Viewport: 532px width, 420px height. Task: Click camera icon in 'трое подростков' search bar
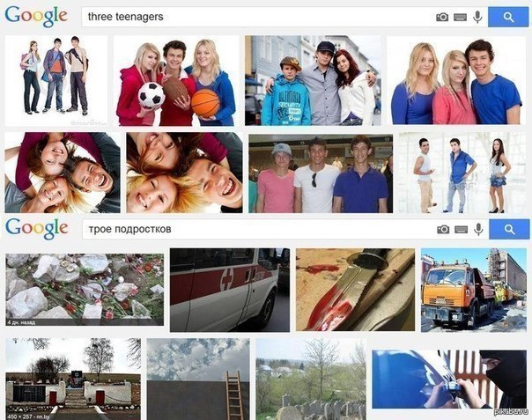click(443, 230)
